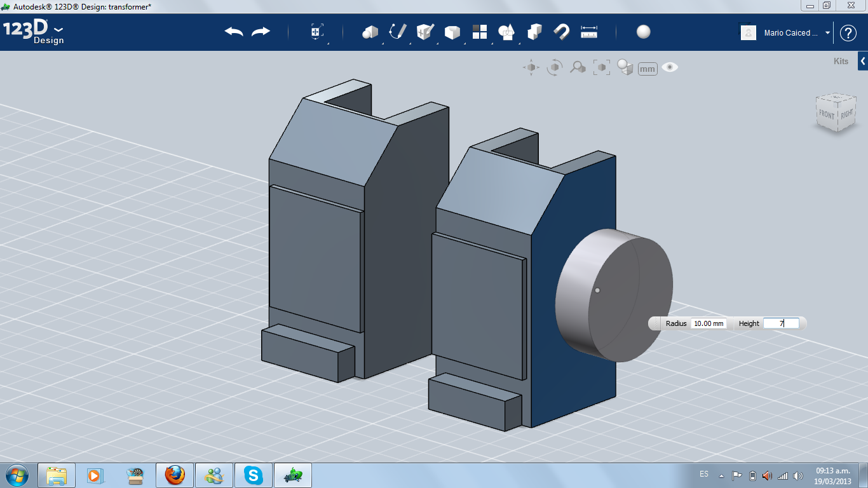Click the Undo arrow in toolbar
868x488 pixels.
(x=234, y=32)
